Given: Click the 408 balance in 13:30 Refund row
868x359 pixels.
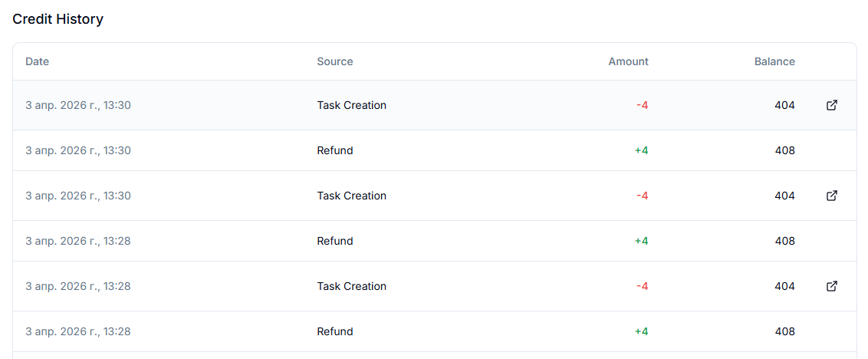Looking at the screenshot, I should point(785,150).
